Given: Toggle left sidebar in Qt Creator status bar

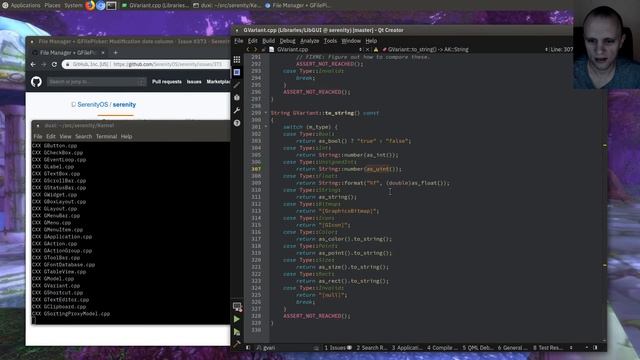Looking at the screenshot, I should [248, 348].
